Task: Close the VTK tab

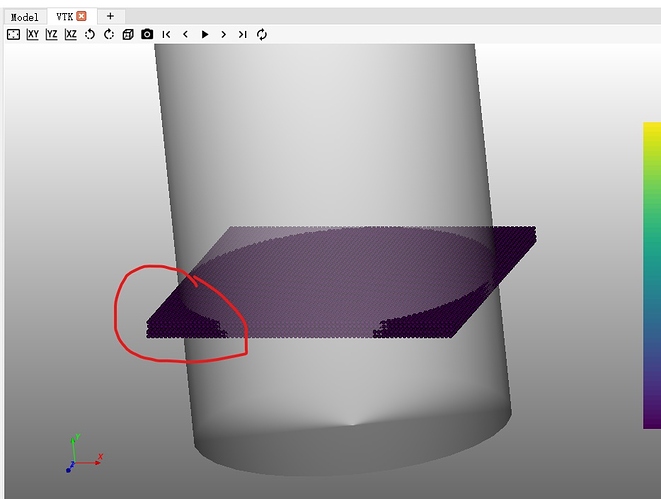Action: tap(82, 16)
